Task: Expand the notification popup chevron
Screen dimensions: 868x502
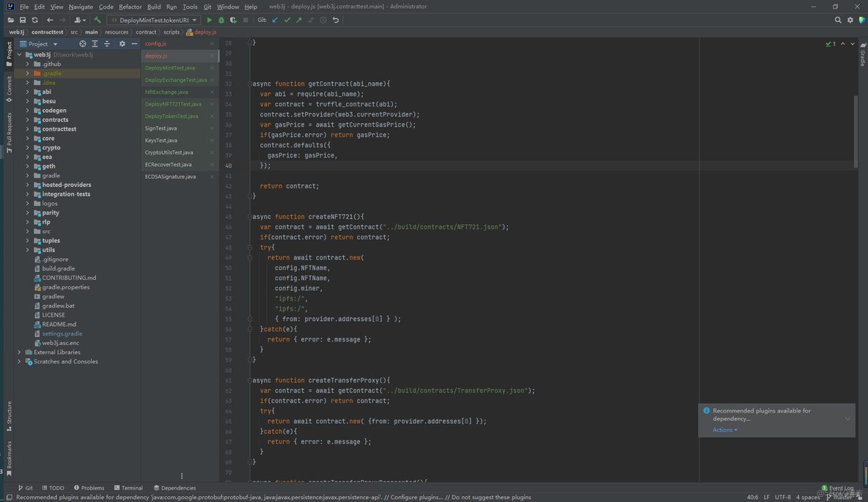Action: click(847, 419)
